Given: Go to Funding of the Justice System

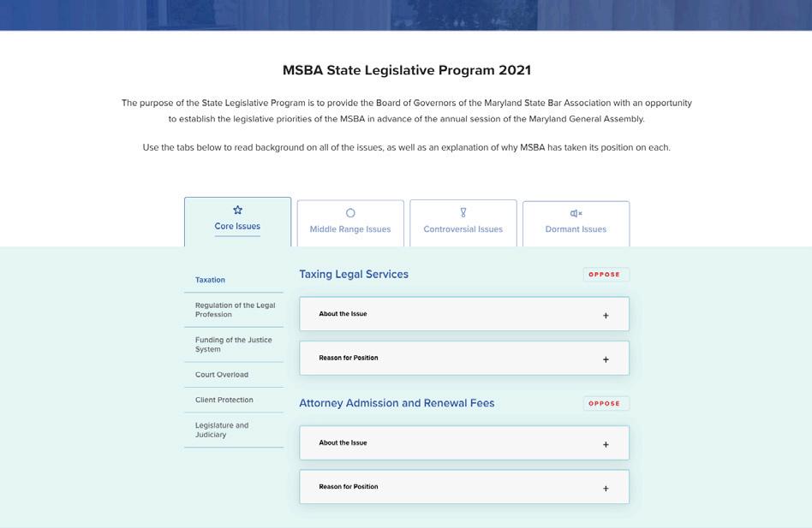Looking at the screenshot, I should 234,344.
